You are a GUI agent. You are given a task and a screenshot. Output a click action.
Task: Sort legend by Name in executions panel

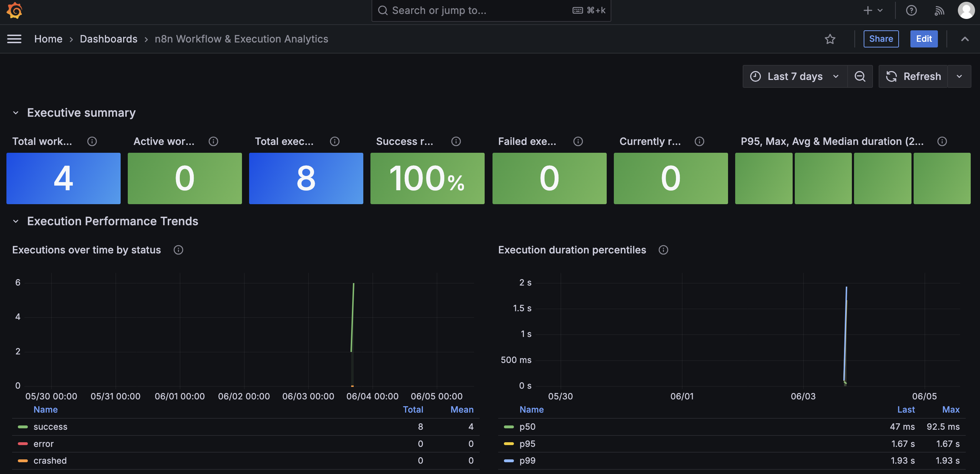pos(46,410)
